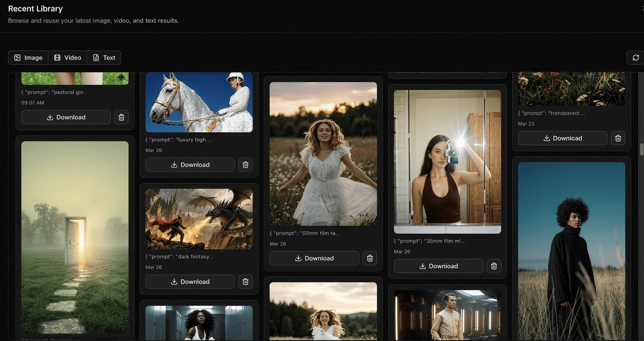Viewport: 644px width, 341px height.
Task: Delete the pastoral prompt image via trash icon
Action: [x=121, y=117]
